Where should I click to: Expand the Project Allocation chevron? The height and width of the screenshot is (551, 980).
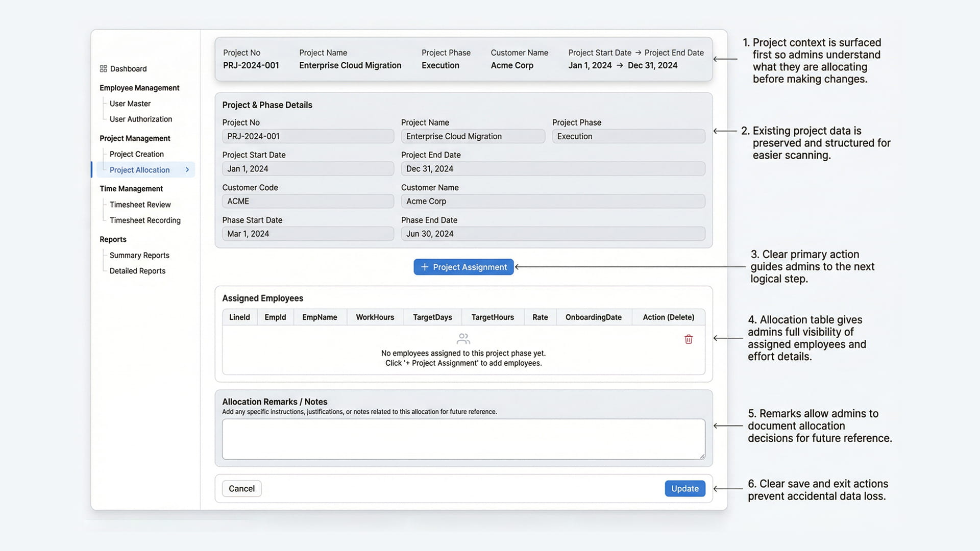click(187, 170)
